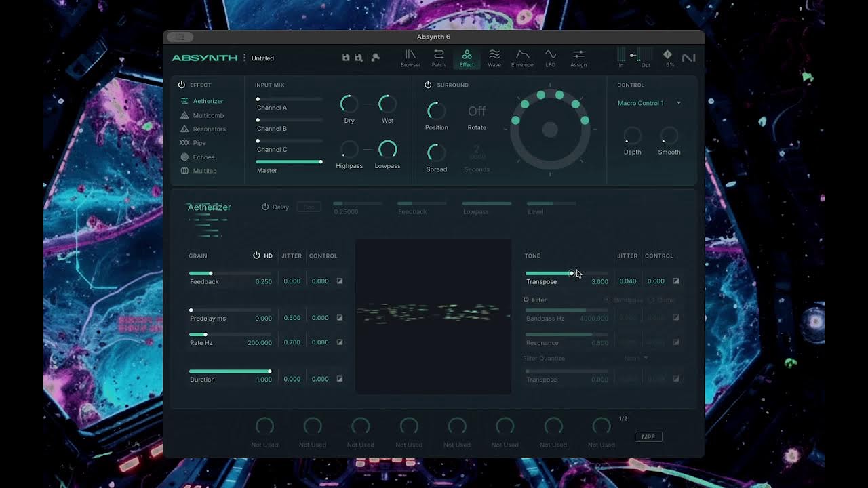Viewport: 868px width, 488px height.
Task: Click the Native Instruments logo
Action: tap(688, 58)
